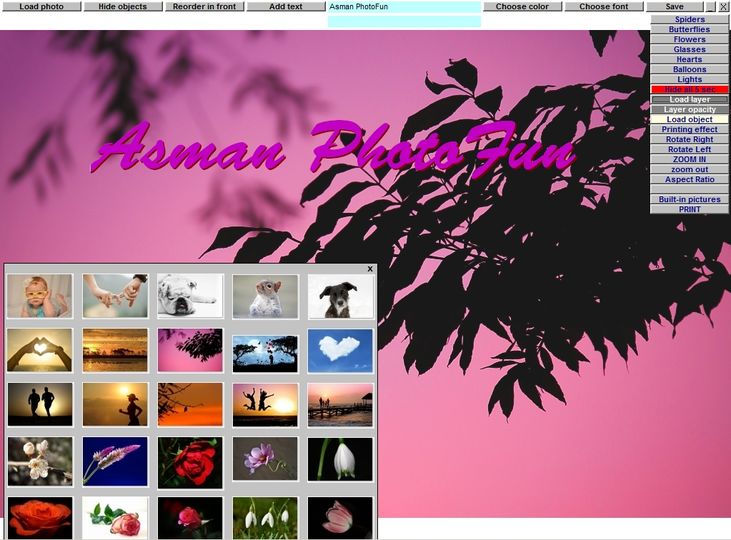Close the built-in pictures thumbnail panel

370,269
